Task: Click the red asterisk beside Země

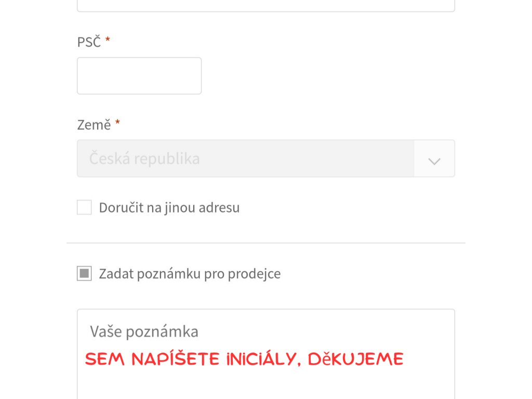Action: coord(117,124)
